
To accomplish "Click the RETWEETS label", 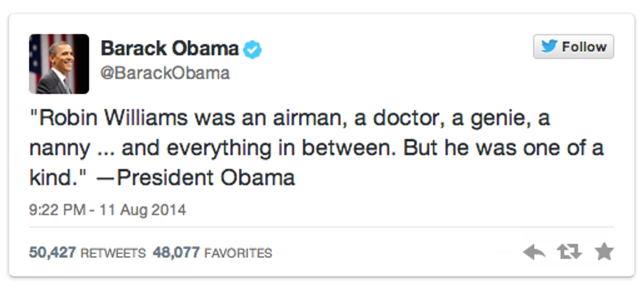I will tap(113, 253).
